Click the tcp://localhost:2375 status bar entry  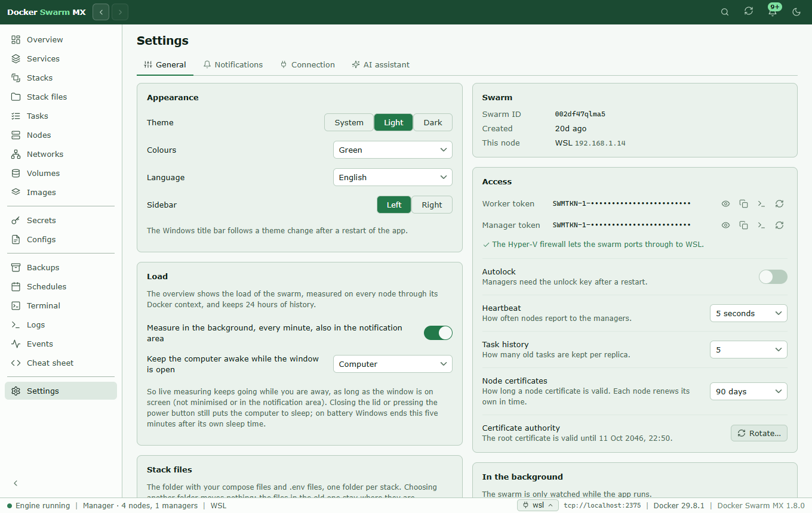(602, 506)
